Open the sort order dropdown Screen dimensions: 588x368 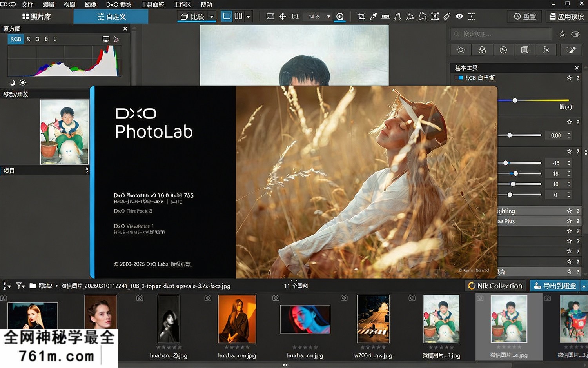pyautogui.click(x=7, y=286)
